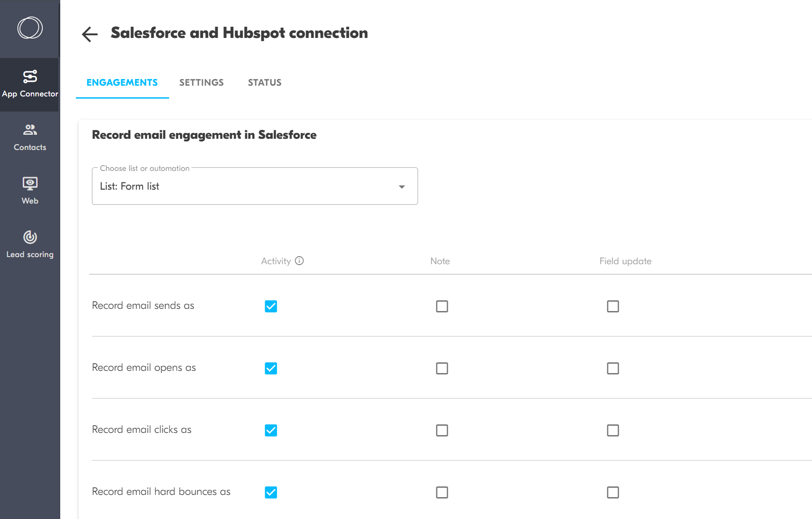This screenshot has width=812, height=519.
Task: Click the back arrow icon
Action: tap(90, 34)
